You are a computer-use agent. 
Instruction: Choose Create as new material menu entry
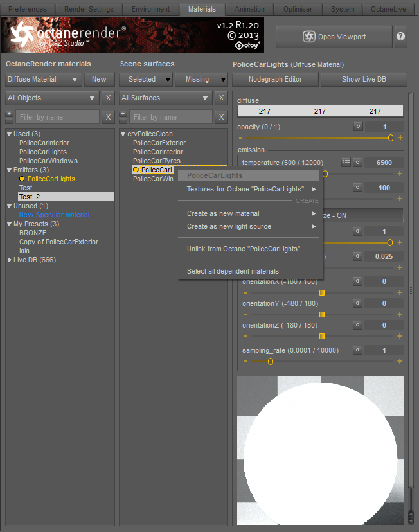(x=248, y=213)
